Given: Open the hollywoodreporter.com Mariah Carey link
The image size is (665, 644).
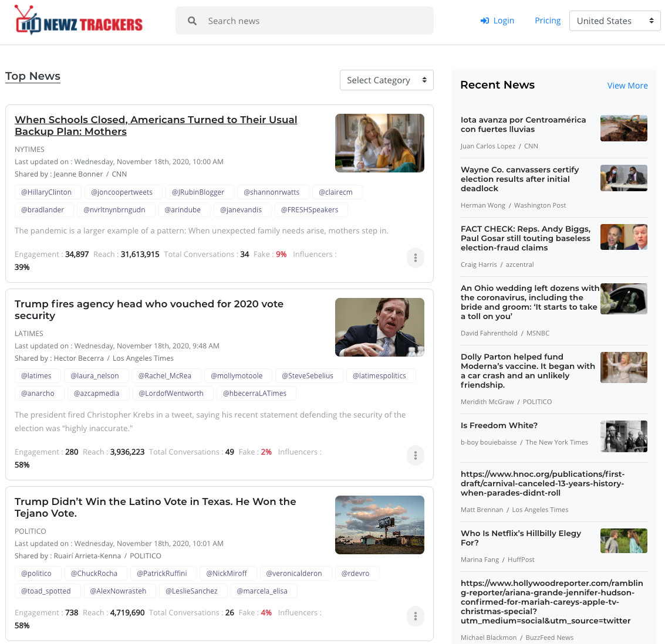Looking at the screenshot, I should click(x=552, y=602).
